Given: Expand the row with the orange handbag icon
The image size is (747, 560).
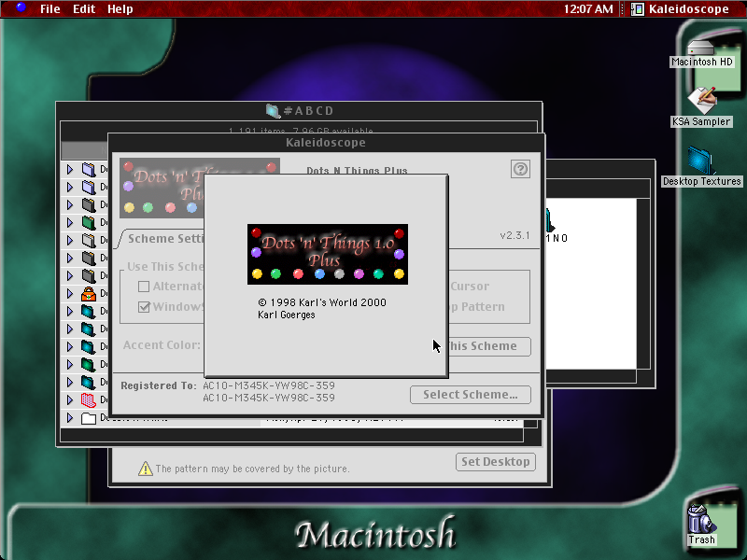Looking at the screenshot, I should (x=70, y=293).
